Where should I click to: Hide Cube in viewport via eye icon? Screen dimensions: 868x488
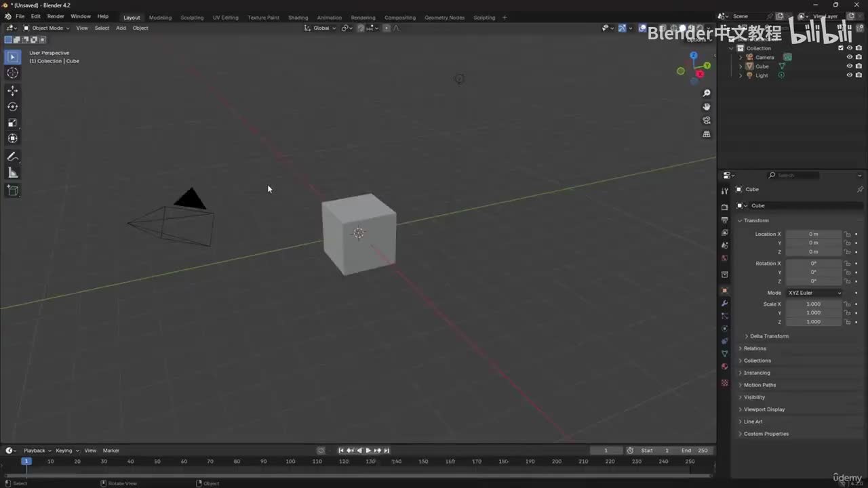pos(849,66)
